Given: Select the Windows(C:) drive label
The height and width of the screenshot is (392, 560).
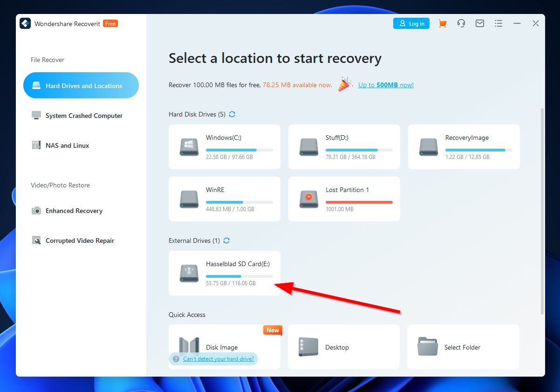Looking at the screenshot, I should [224, 138].
